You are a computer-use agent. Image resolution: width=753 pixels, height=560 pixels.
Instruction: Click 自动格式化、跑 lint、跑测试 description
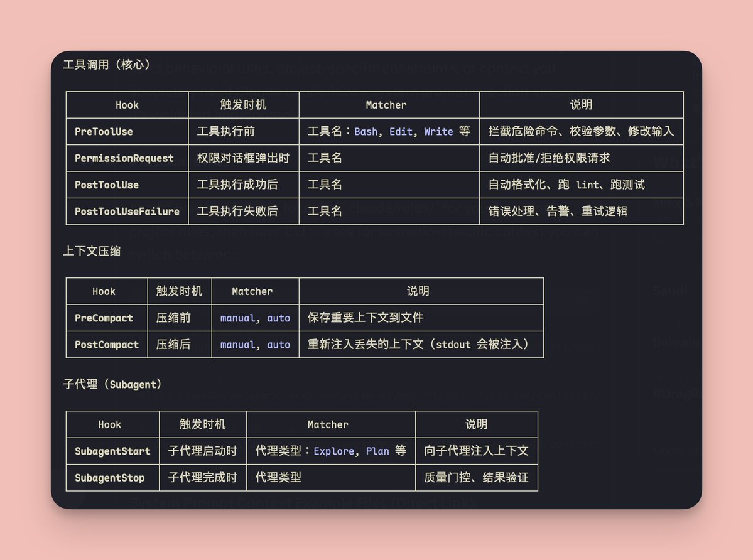pyautogui.click(x=566, y=185)
